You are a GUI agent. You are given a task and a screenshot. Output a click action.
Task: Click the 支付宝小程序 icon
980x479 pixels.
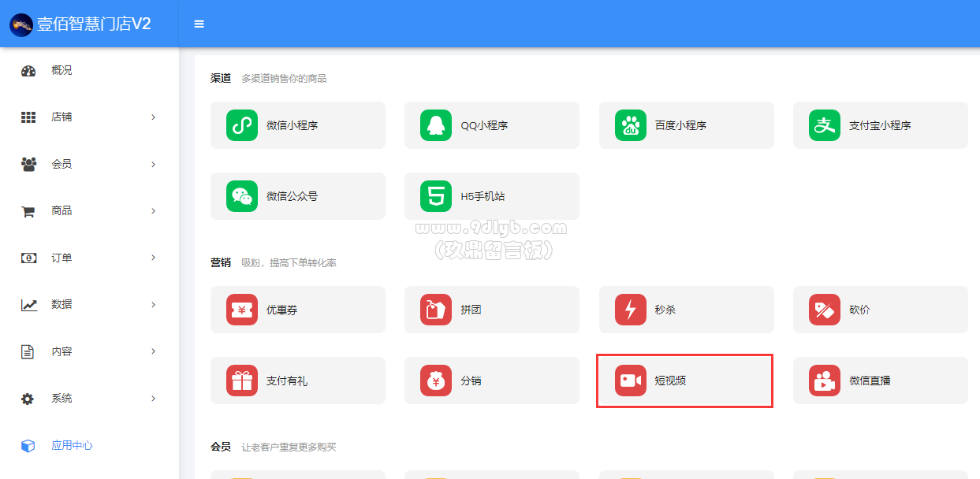click(x=825, y=125)
